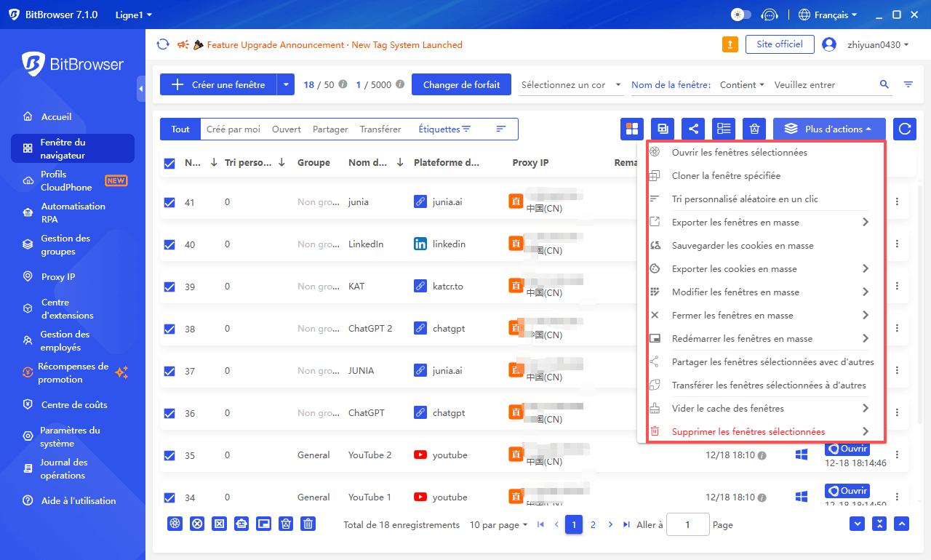The height and width of the screenshot is (560, 931).
Task: Uncheck the select-all checkbox in the header
Action: tap(169, 162)
